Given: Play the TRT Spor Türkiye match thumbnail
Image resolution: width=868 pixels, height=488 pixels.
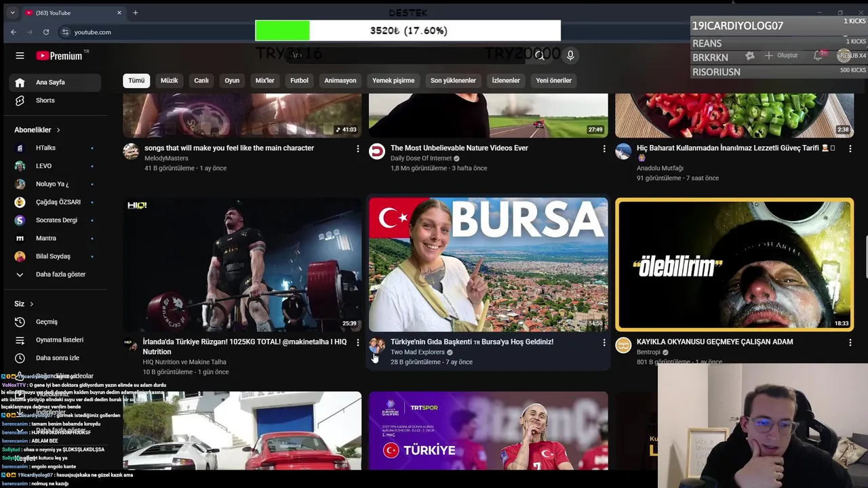Looking at the screenshot, I should (488, 431).
